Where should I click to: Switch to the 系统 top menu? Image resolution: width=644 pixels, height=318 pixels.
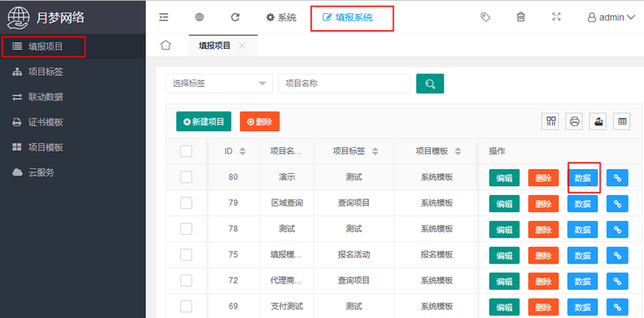pos(281,18)
